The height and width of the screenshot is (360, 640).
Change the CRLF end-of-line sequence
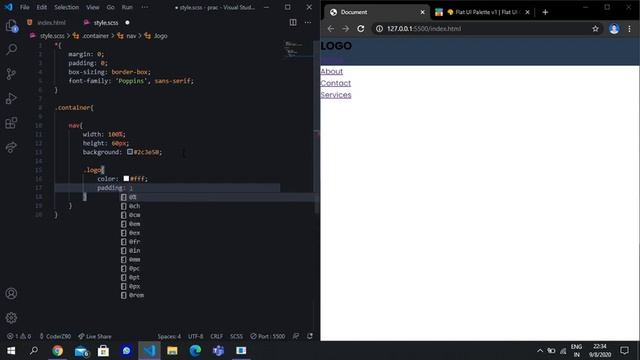point(217,336)
